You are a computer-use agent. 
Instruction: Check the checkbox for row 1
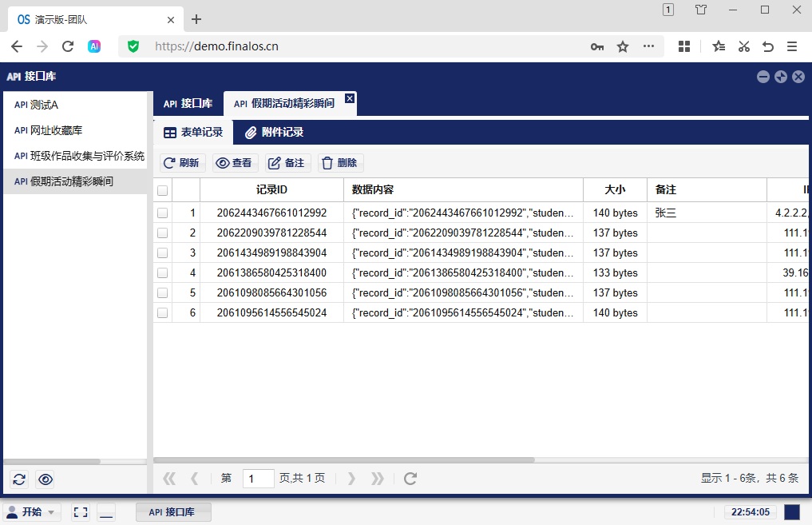coord(163,213)
